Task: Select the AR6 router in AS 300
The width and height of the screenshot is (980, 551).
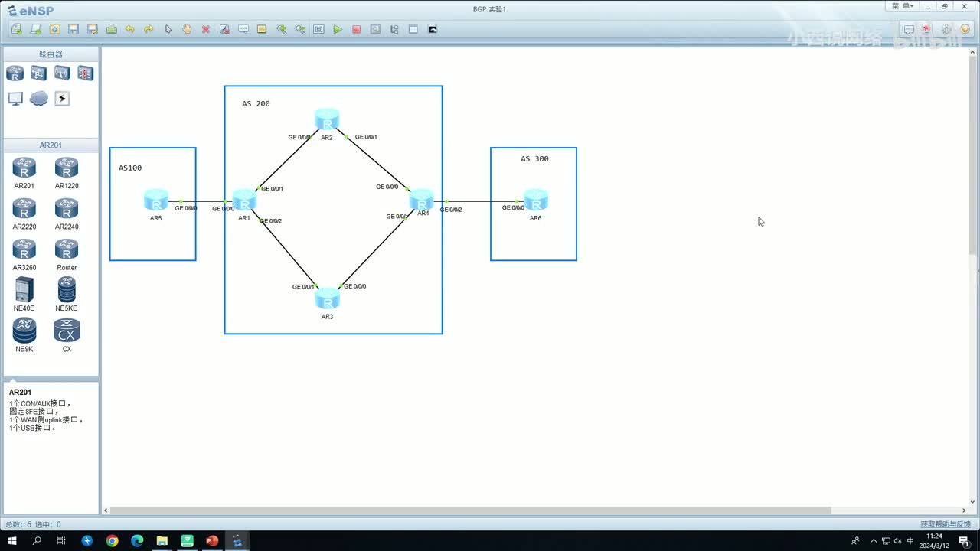Action: 535,200
